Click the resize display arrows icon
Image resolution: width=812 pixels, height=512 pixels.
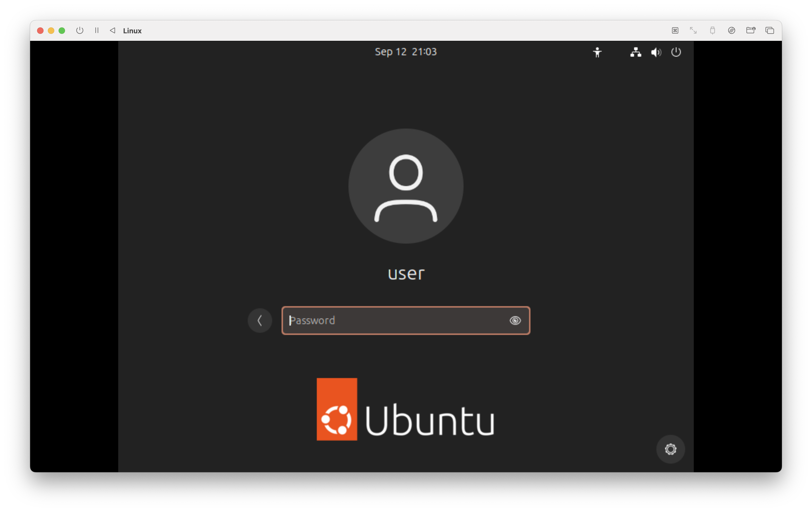tap(693, 30)
